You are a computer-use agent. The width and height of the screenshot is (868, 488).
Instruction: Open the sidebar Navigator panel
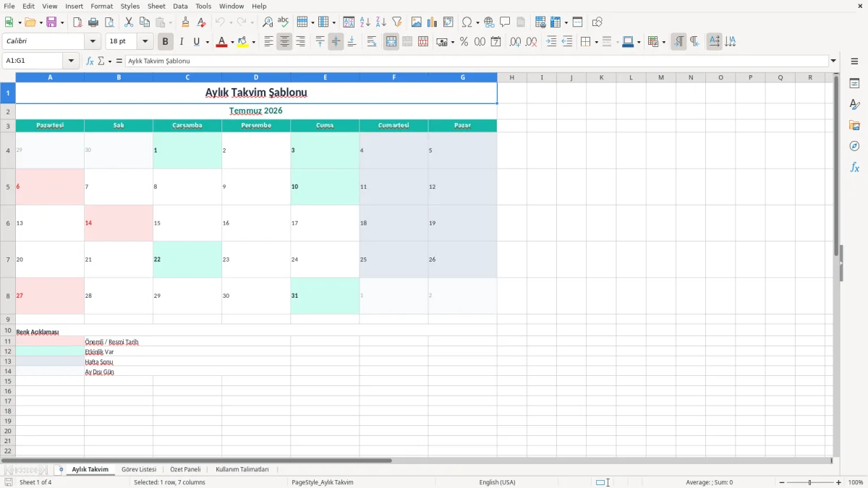pyautogui.click(x=854, y=146)
